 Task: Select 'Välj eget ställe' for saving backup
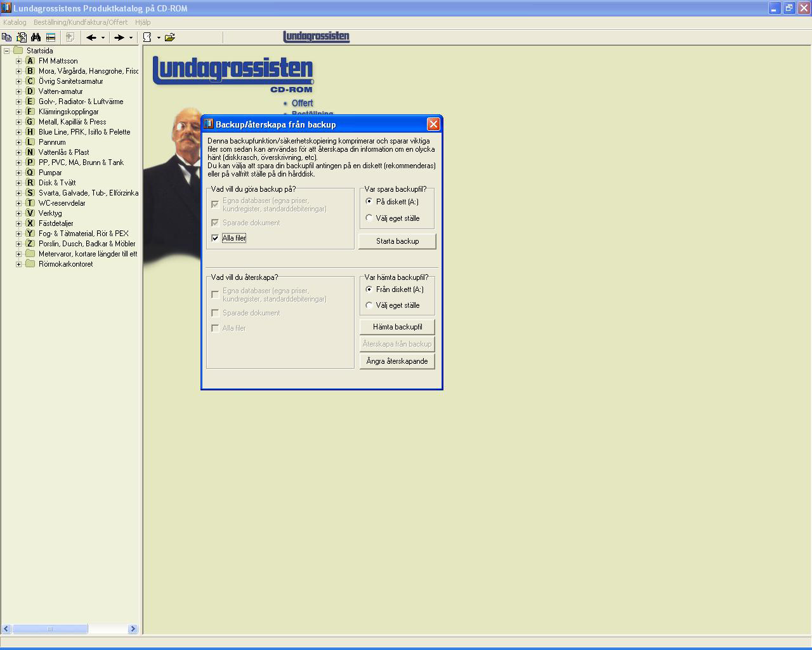coord(369,218)
